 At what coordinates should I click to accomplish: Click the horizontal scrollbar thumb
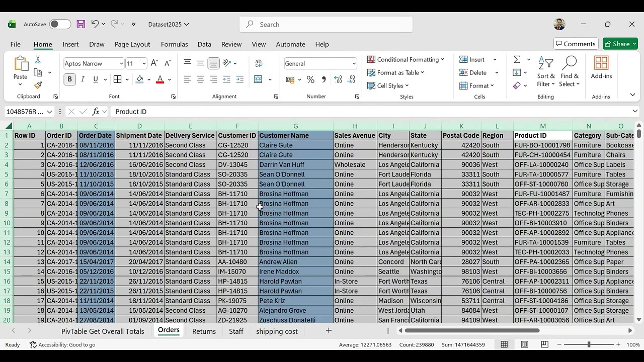[x=472, y=330]
